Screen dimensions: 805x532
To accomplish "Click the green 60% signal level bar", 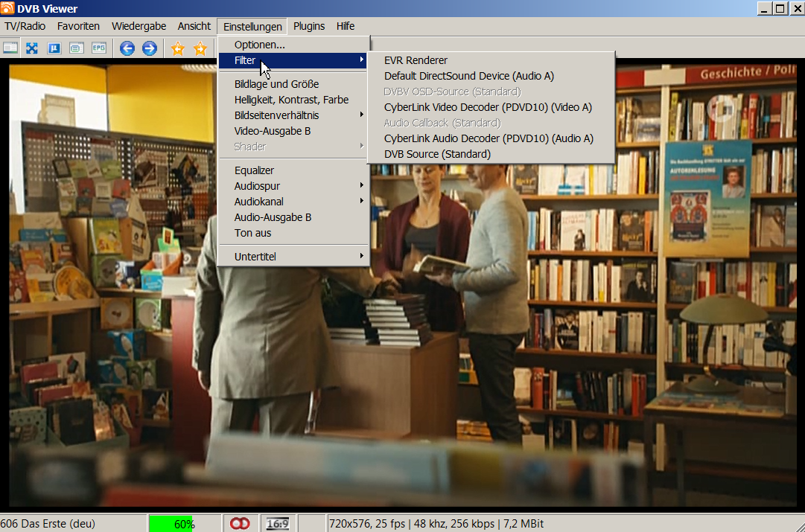I will pyautogui.click(x=171, y=524).
